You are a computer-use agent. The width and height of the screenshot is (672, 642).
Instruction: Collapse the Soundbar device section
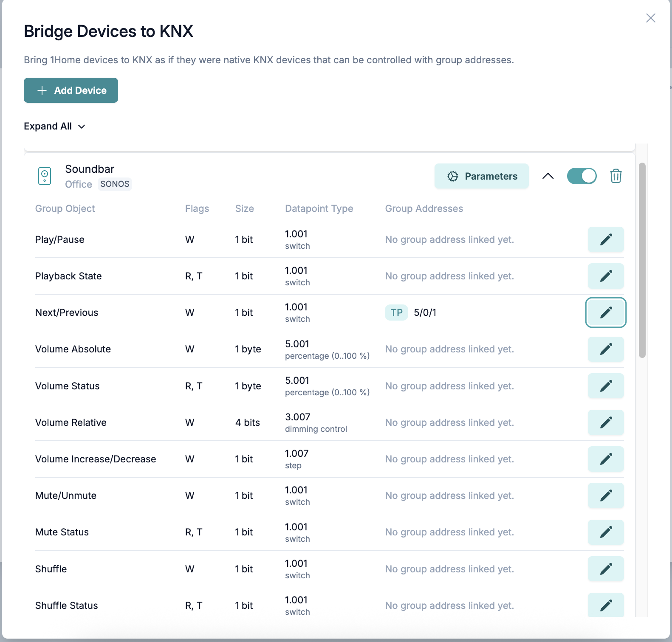tap(548, 176)
